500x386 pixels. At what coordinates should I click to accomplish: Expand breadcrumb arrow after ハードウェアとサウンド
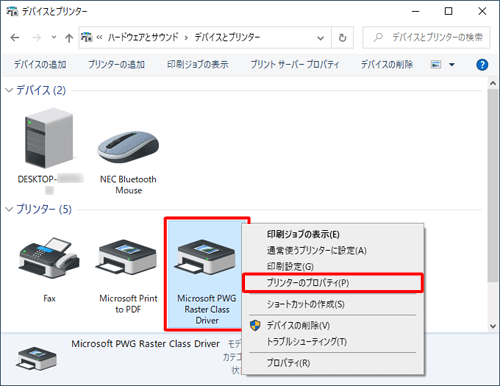[186, 38]
